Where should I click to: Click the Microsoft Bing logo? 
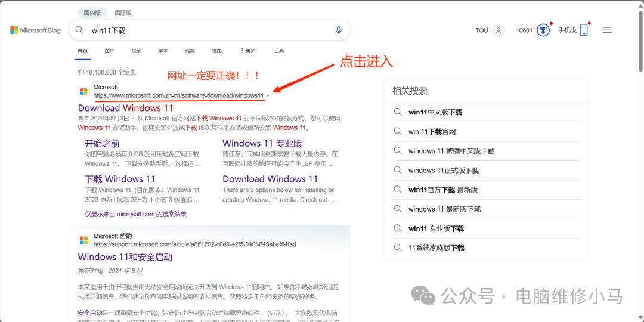35,30
